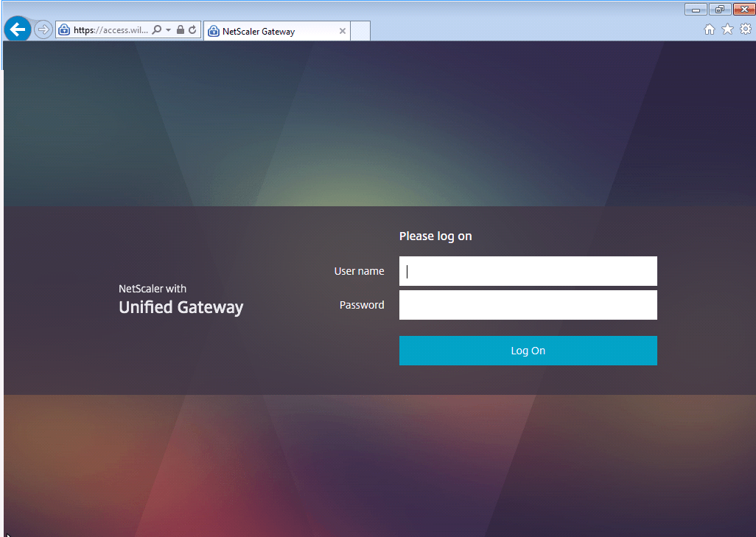Click the forward navigation arrow
Viewport: 756px width, 537px height.
pyautogui.click(x=43, y=29)
